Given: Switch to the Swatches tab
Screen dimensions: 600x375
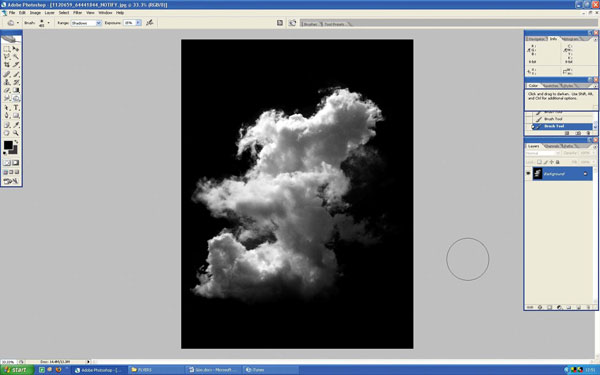Looking at the screenshot, I should point(551,85).
